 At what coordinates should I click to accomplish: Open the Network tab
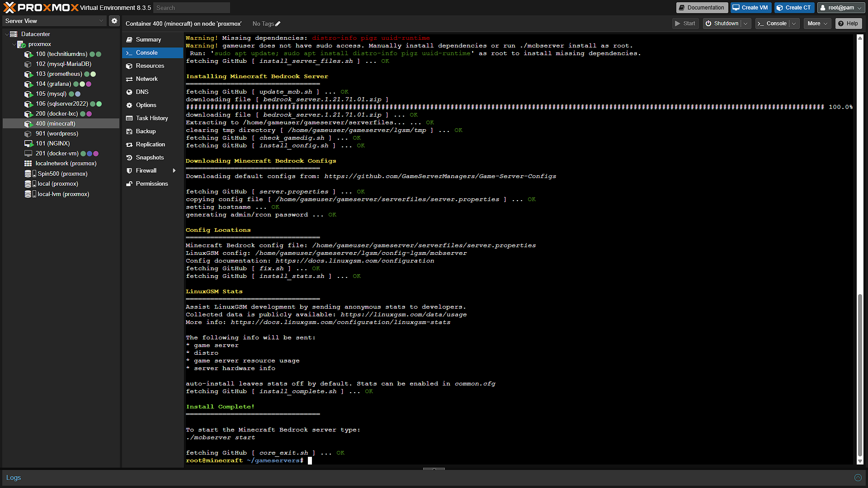(152, 79)
